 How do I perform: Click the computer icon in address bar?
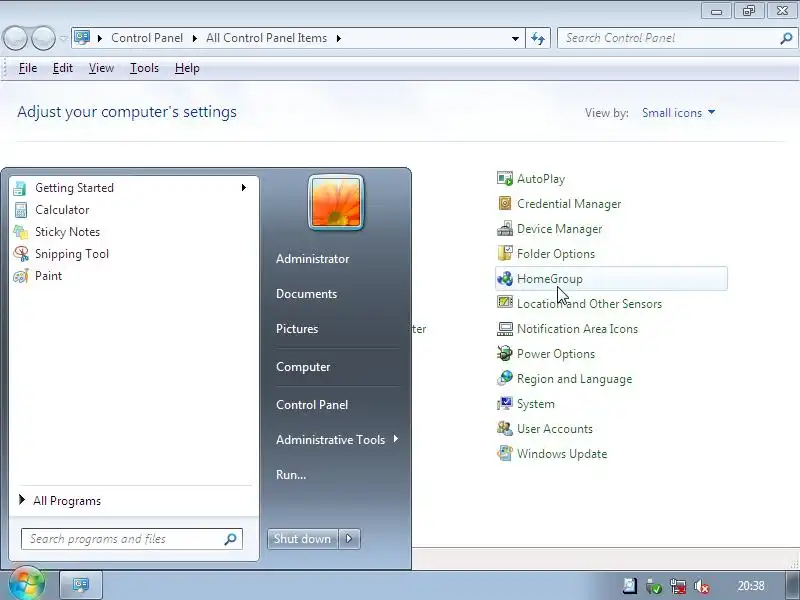coord(82,38)
